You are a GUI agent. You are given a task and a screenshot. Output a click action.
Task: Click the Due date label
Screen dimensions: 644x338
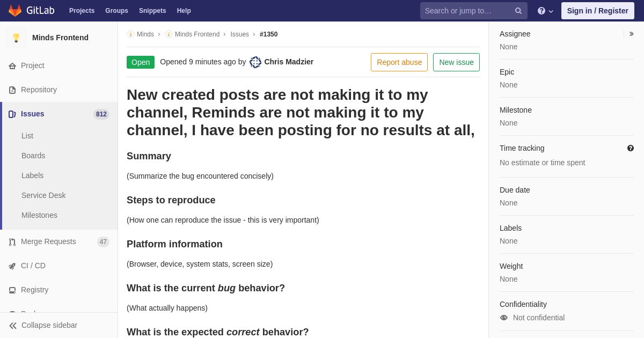[x=515, y=190]
